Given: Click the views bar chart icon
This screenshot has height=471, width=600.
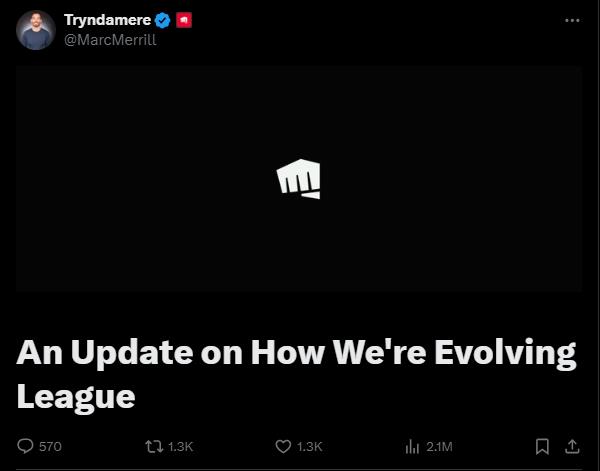Looking at the screenshot, I should [x=412, y=447].
